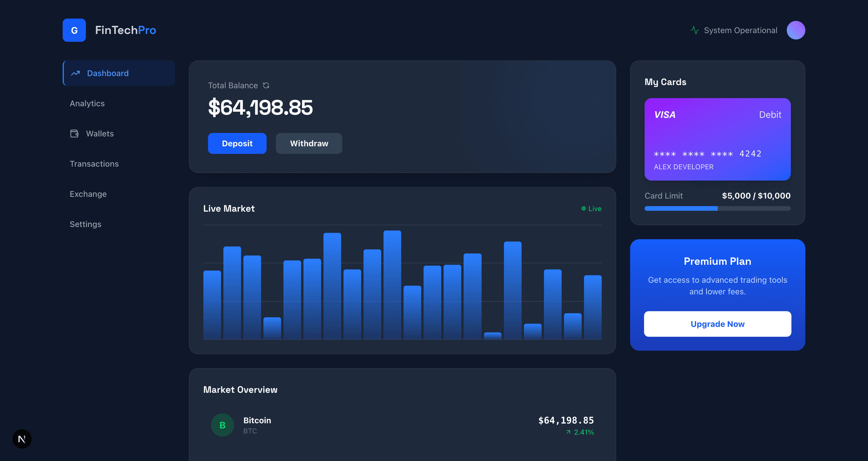Image resolution: width=868 pixels, height=461 pixels.
Task: Click the blue G logo icon
Action: coord(74,30)
